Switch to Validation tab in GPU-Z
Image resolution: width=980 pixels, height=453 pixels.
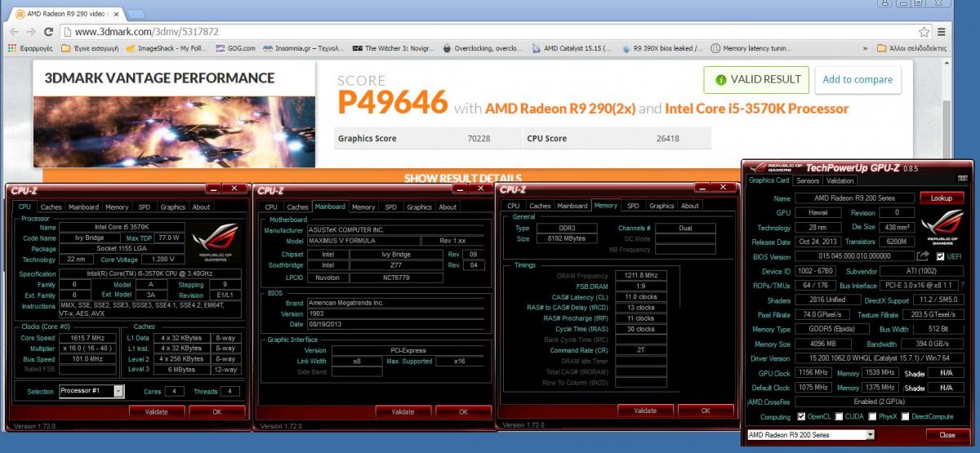click(840, 180)
